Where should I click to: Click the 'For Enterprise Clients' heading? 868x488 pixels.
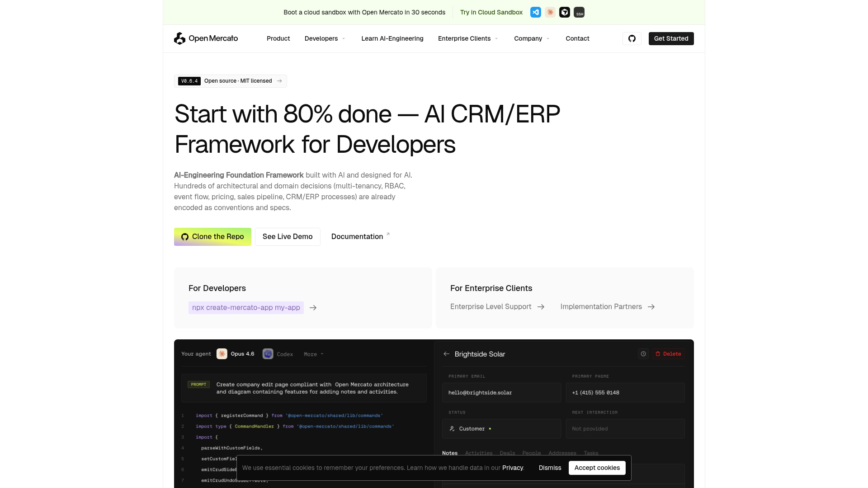coord(491,288)
